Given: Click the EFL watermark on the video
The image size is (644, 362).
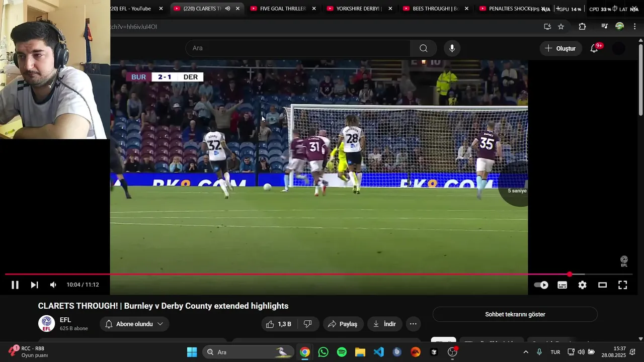Looking at the screenshot, I should tap(624, 261).
